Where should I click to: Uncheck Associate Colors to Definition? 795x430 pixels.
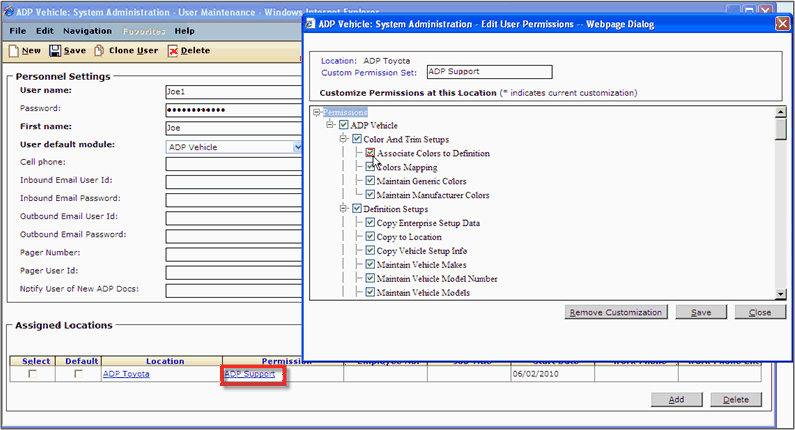370,153
